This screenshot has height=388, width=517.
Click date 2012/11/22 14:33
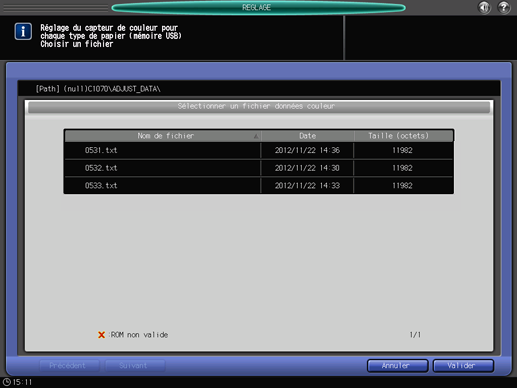pyautogui.click(x=307, y=186)
